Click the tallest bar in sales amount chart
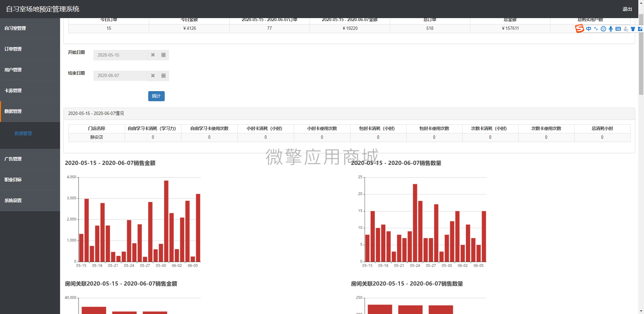644x314 pixels. coord(166,221)
